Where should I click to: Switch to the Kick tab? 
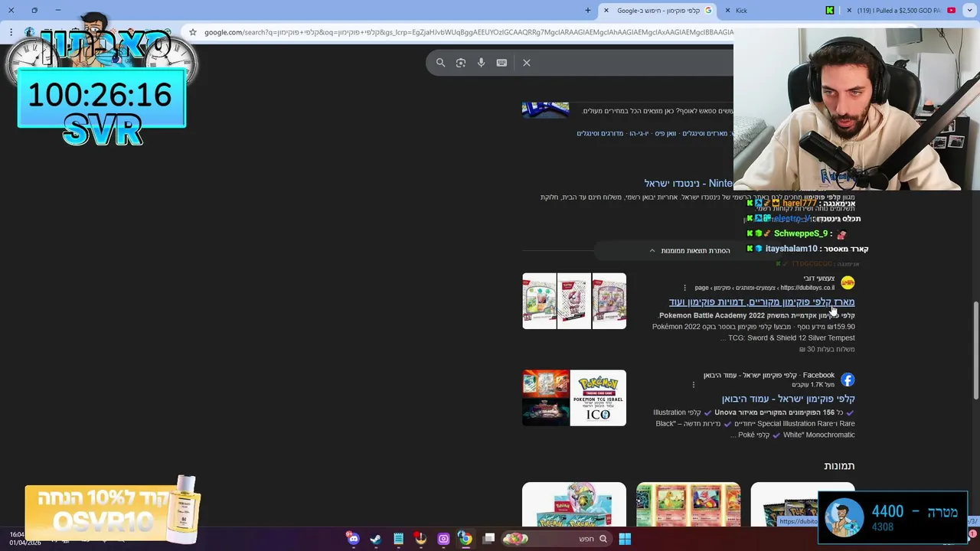(781, 11)
